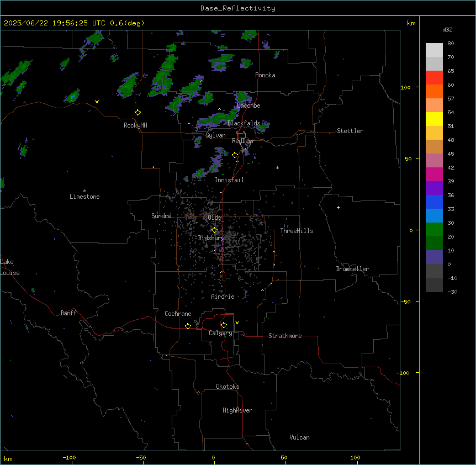The image size is (476, 465).
Task: Click the Lake Louise label
Action: click(x=10, y=267)
